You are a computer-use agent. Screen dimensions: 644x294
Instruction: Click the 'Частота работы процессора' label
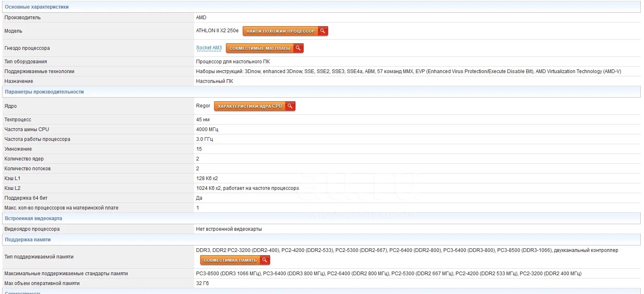point(37,139)
